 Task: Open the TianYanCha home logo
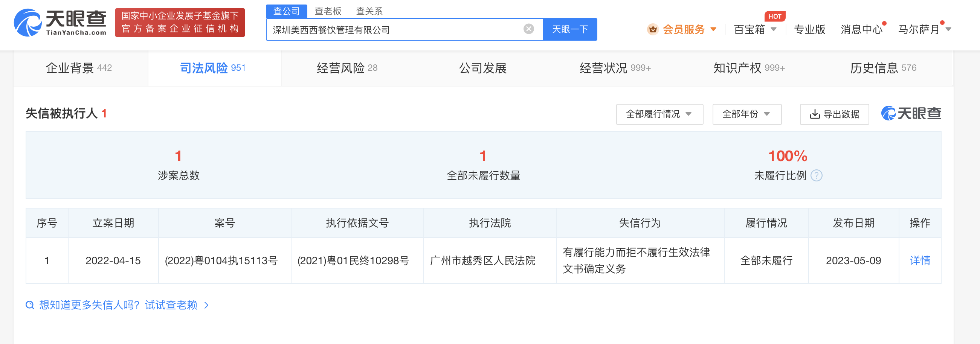(60, 23)
